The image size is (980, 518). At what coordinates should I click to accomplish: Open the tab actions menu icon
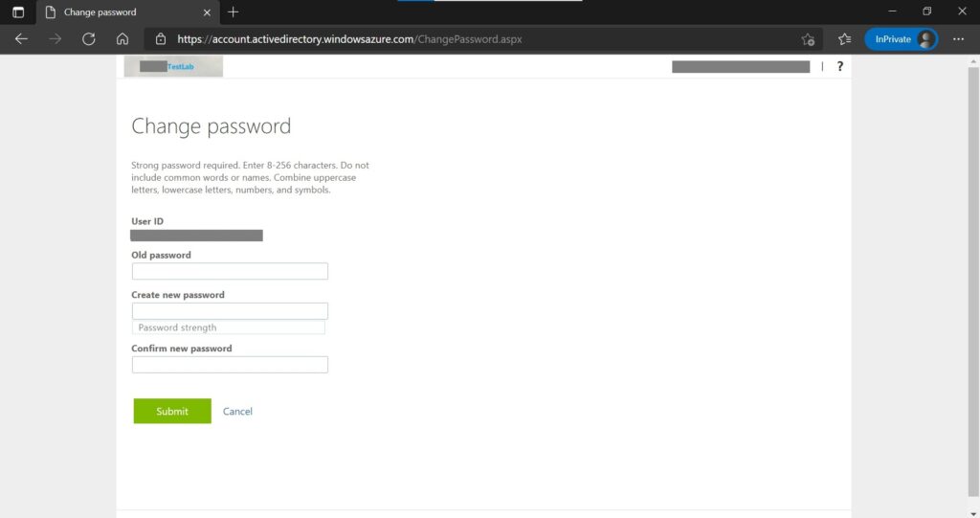17,12
